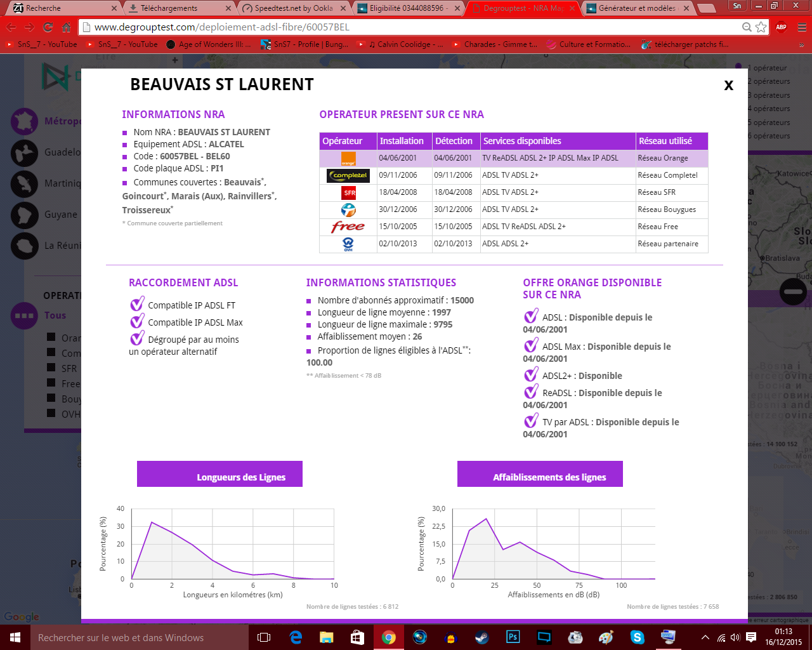812x650 pixels.
Task: Click the Nombre d'abonnés approximatif : 15000 line
Action: tap(390, 300)
